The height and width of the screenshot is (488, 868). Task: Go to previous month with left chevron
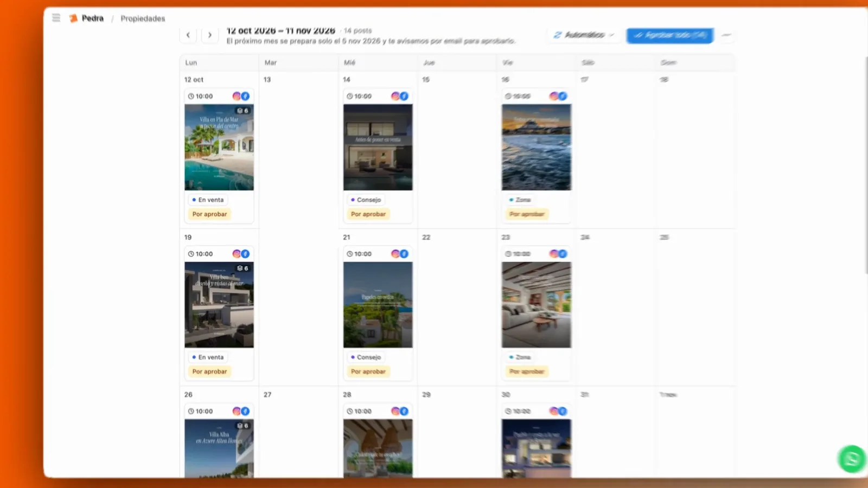(188, 35)
